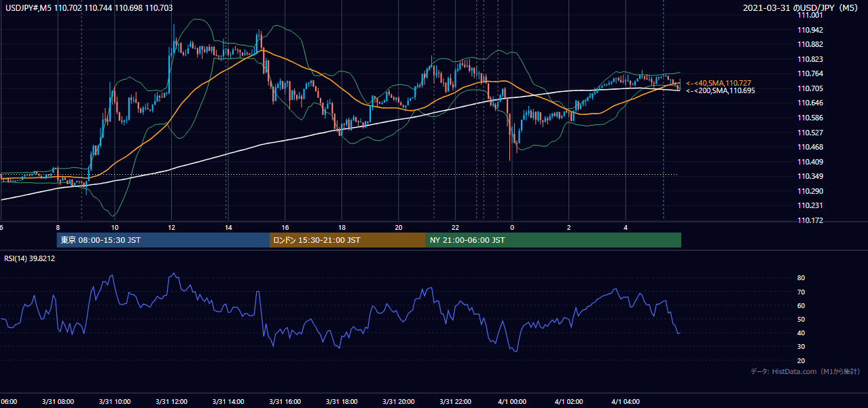Click the 3/31 16:00 date label
The height and width of the screenshot is (408, 868).
click(285, 402)
